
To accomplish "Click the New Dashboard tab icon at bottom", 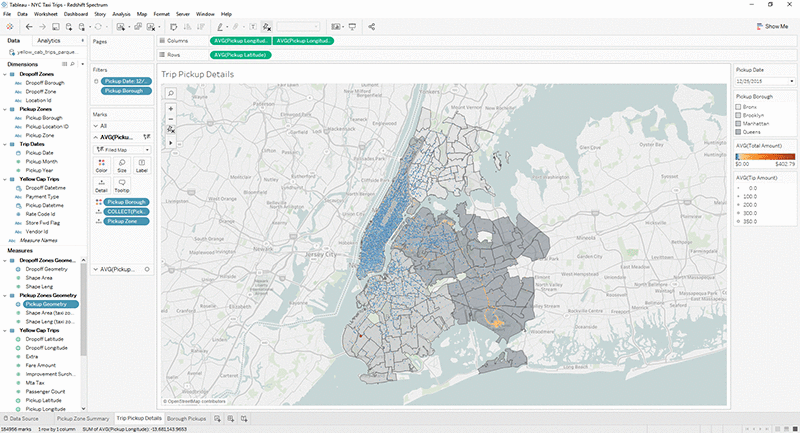I will (x=231, y=418).
